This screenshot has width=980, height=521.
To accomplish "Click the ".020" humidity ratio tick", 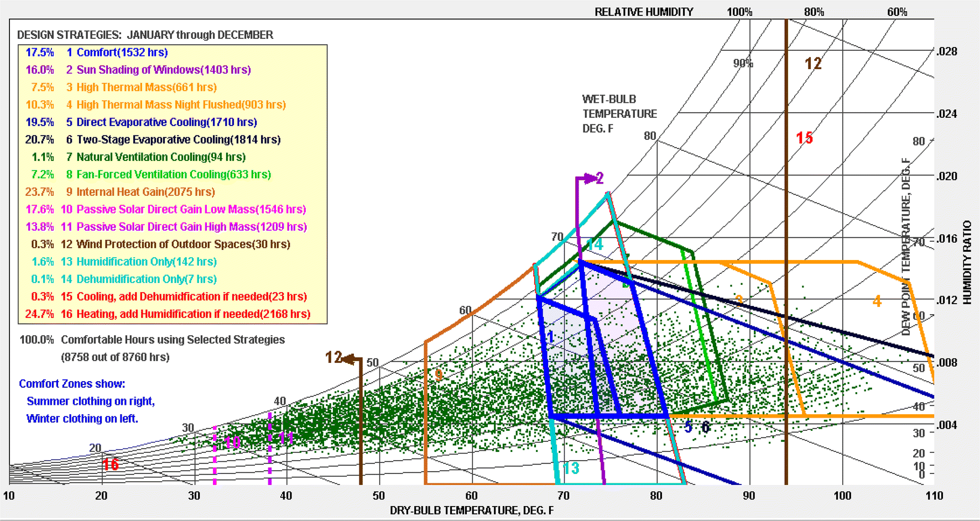I will click(946, 176).
